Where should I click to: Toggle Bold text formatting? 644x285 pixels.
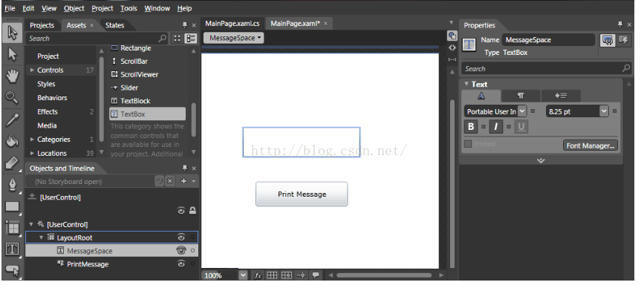(x=471, y=127)
